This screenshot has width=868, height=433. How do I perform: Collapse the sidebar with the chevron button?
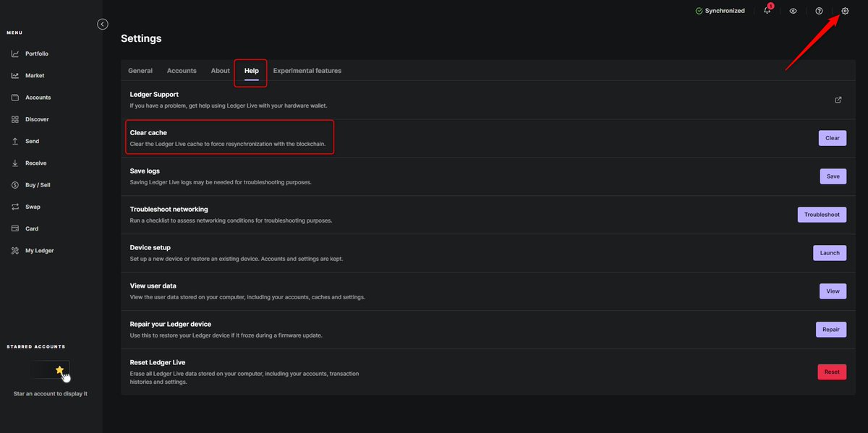103,24
